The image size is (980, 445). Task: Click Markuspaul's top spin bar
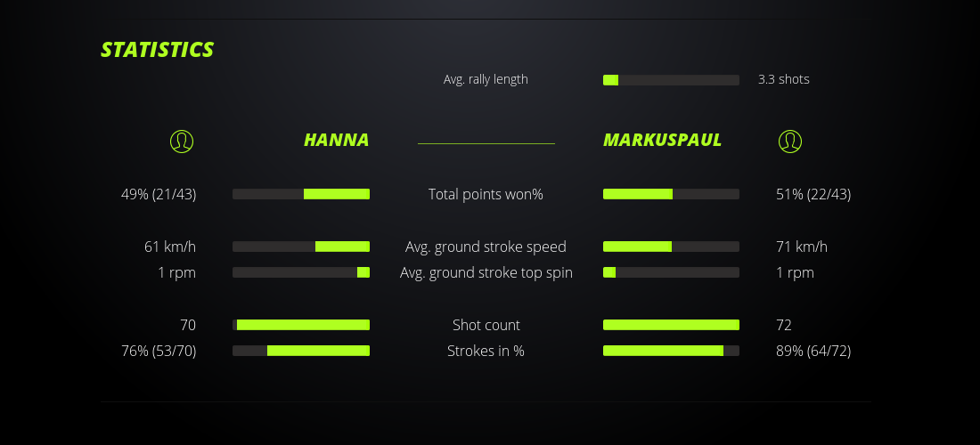671,272
